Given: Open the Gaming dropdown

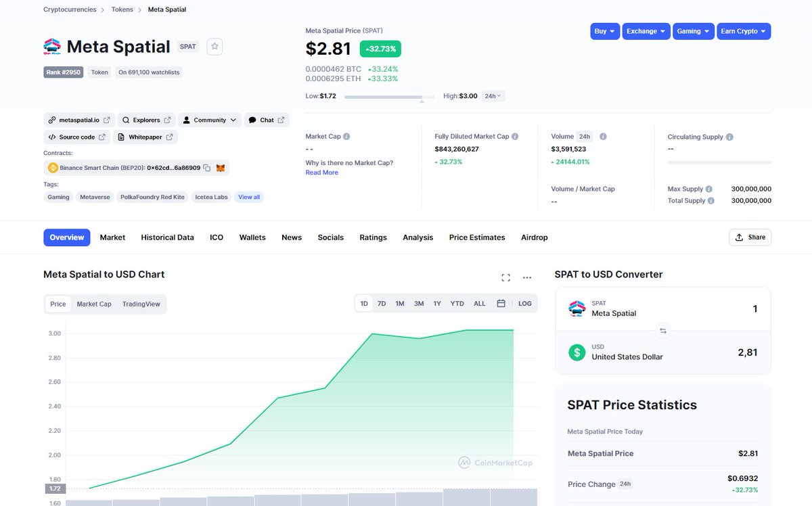Looking at the screenshot, I should pos(694,31).
